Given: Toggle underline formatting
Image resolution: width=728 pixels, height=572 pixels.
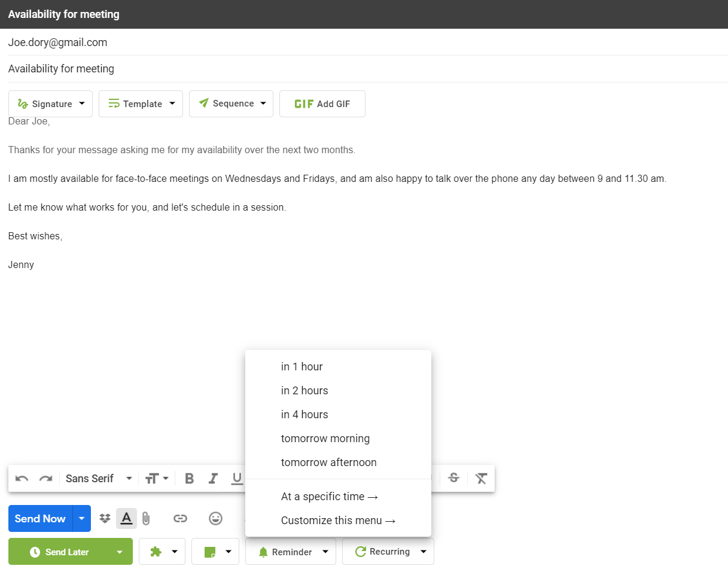Looking at the screenshot, I should (x=237, y=479).
